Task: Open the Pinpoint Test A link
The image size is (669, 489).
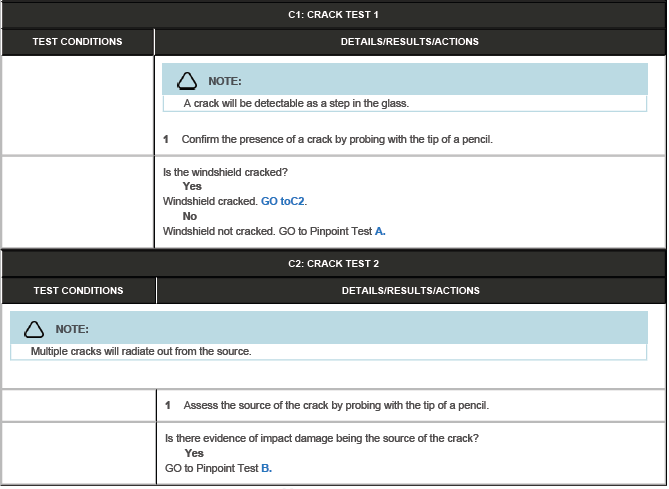Action: pyautogui.click(x=380, y=231)
